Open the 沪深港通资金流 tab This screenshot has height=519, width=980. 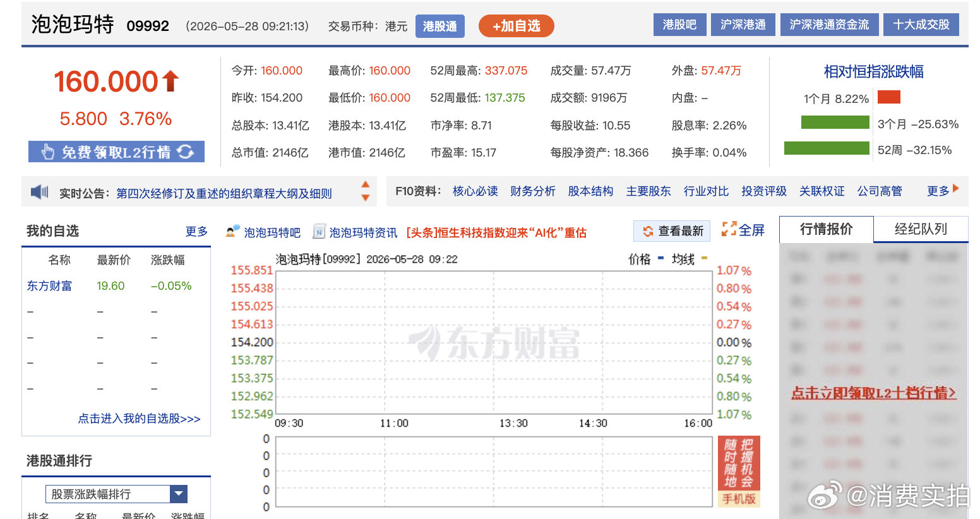[x=829, y=25]
